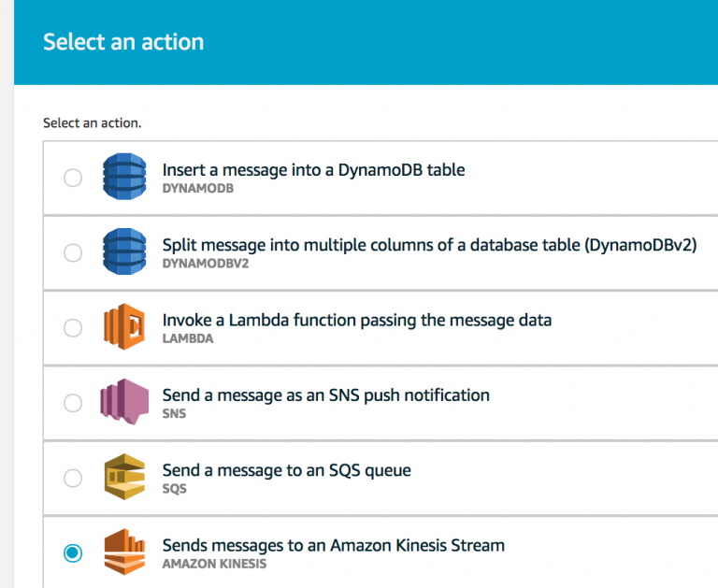Click the Amazon Kinesis icon
This screenshot has width=718, height=588.
[124, 552]
